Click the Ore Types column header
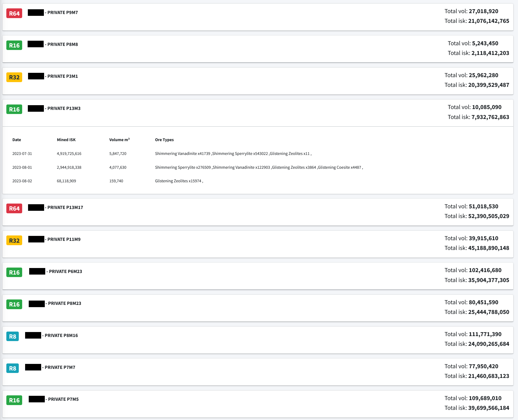 tap(164, 140)
